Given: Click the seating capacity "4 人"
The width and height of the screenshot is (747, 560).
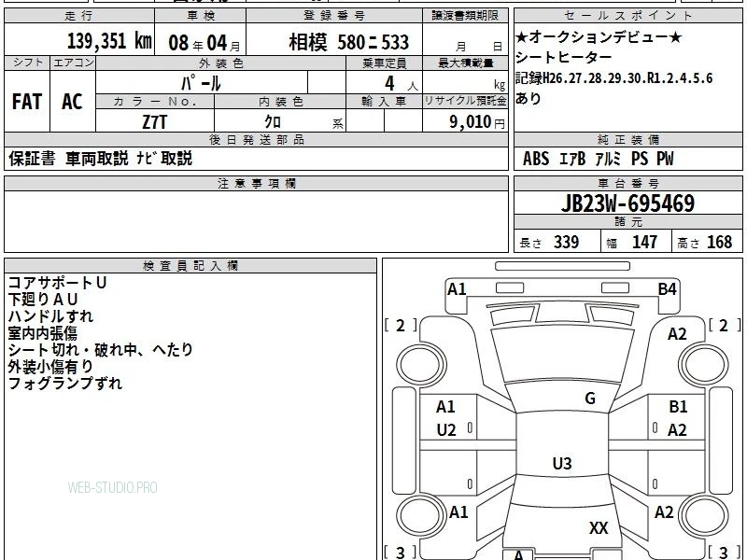Looking at the screenshot, I should (402, 84).
